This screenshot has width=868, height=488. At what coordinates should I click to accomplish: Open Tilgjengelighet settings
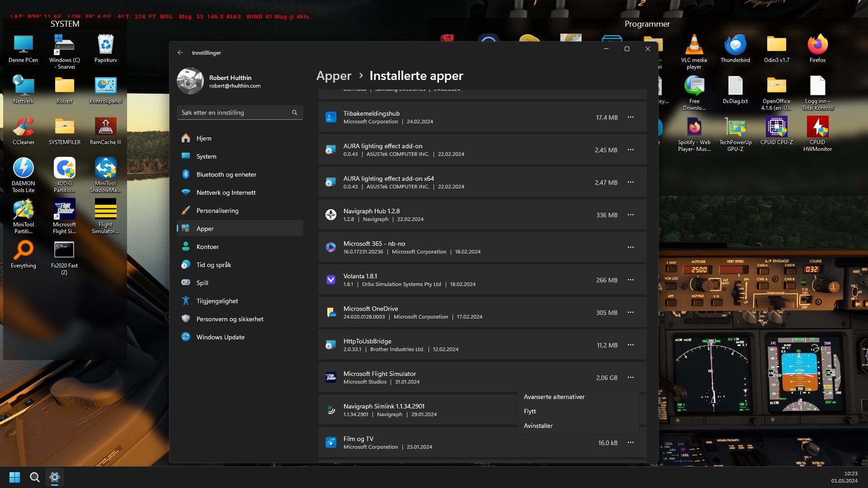click(240, 301)
